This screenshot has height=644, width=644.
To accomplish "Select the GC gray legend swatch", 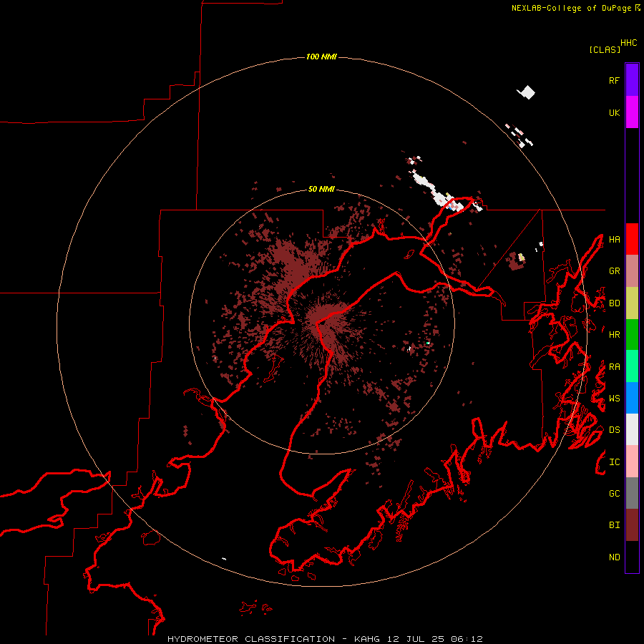I will (x=632, y=493).
